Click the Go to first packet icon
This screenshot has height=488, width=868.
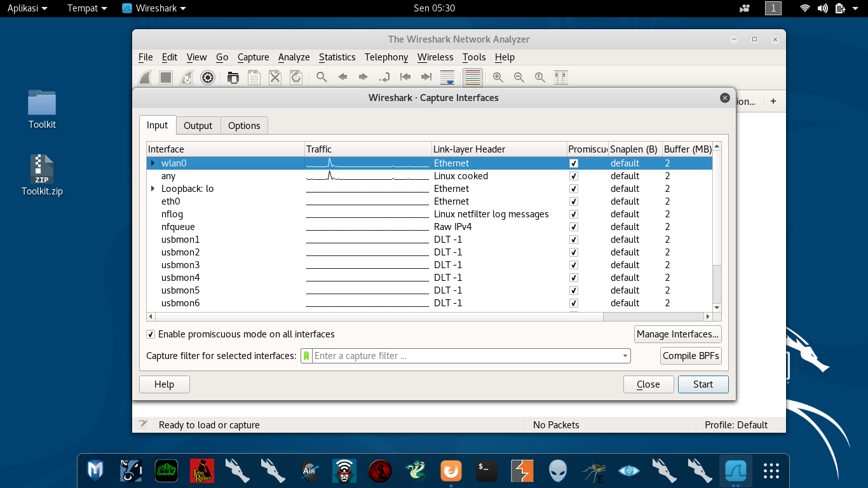(x=405, y=78)
